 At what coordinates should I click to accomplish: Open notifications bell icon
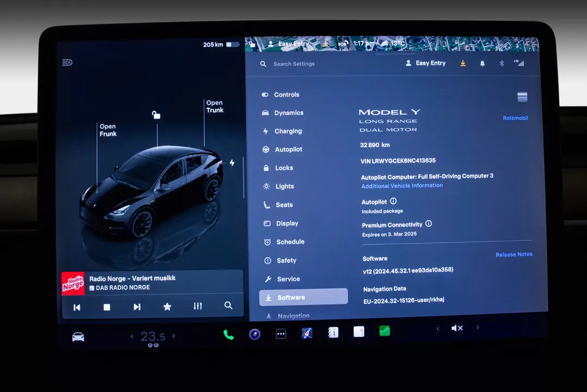click(x=483, y=64)
